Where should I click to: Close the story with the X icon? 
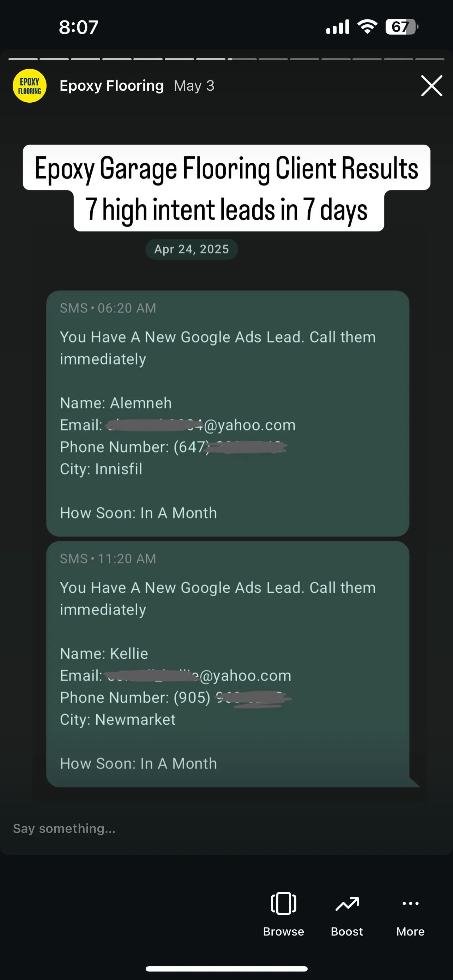431,86
